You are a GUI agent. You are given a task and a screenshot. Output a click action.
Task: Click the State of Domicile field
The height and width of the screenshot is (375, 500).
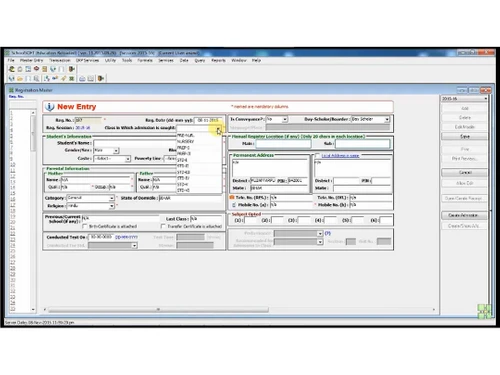click(x=190, y=198)
